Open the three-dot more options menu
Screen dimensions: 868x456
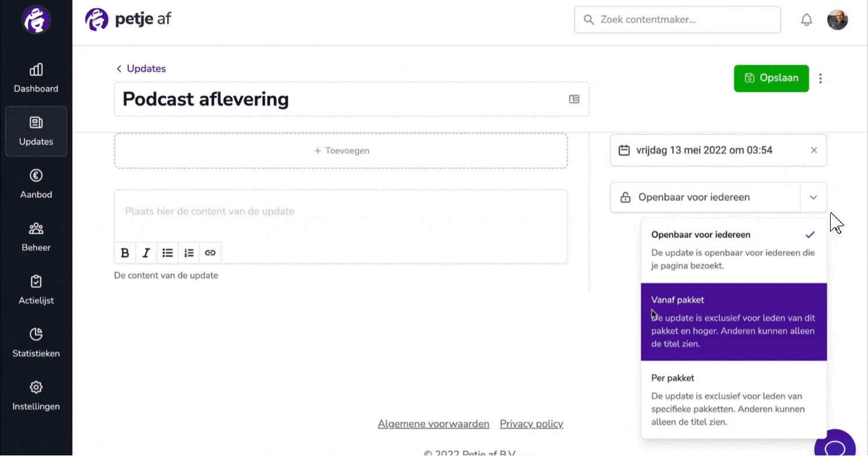pyautogui.click(x=820, y=78)
